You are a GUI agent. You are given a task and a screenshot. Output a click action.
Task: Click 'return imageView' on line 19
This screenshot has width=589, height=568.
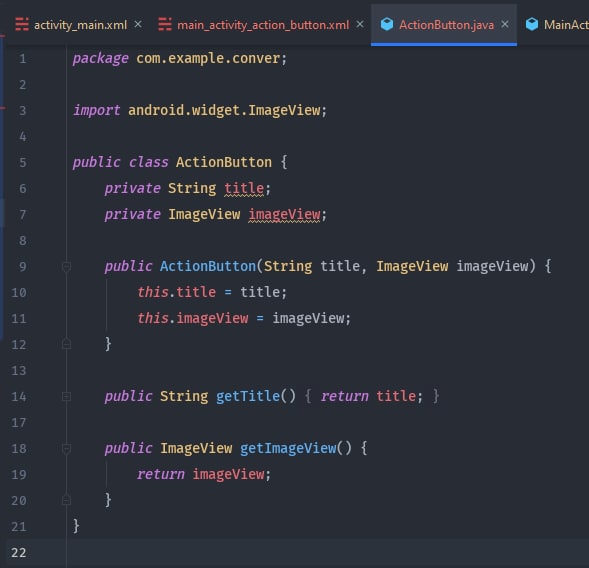coord(201,474)
